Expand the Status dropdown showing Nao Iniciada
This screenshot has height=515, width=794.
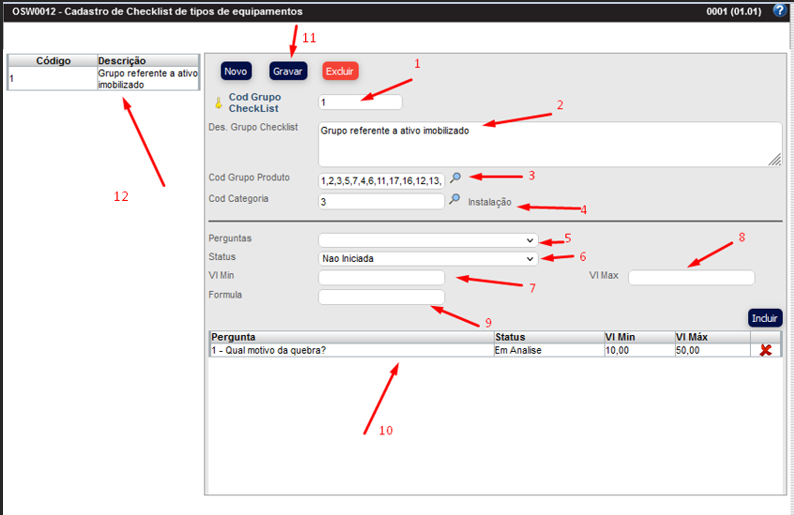point(428,258)
